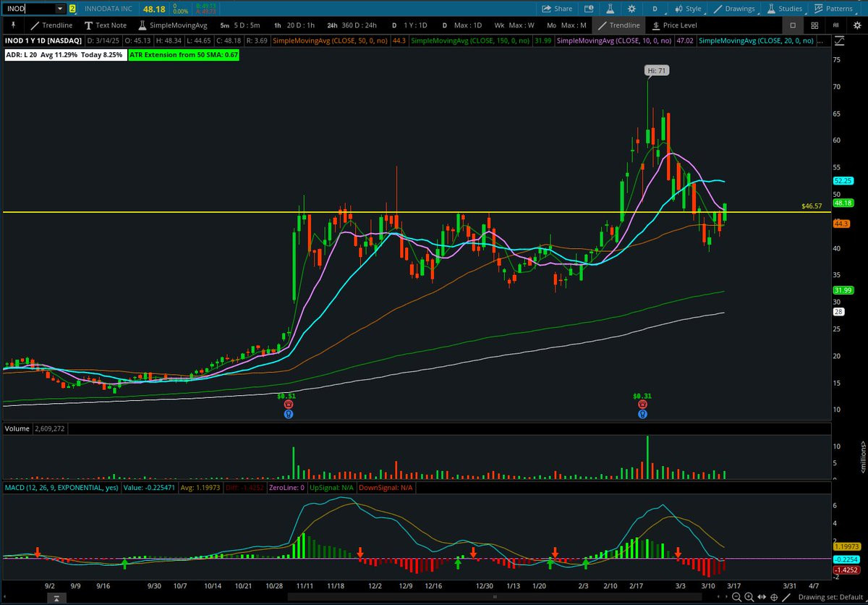Select the Text Note tool
The height and width of the screenshot is (605, 868).
[x=106, y=25]
